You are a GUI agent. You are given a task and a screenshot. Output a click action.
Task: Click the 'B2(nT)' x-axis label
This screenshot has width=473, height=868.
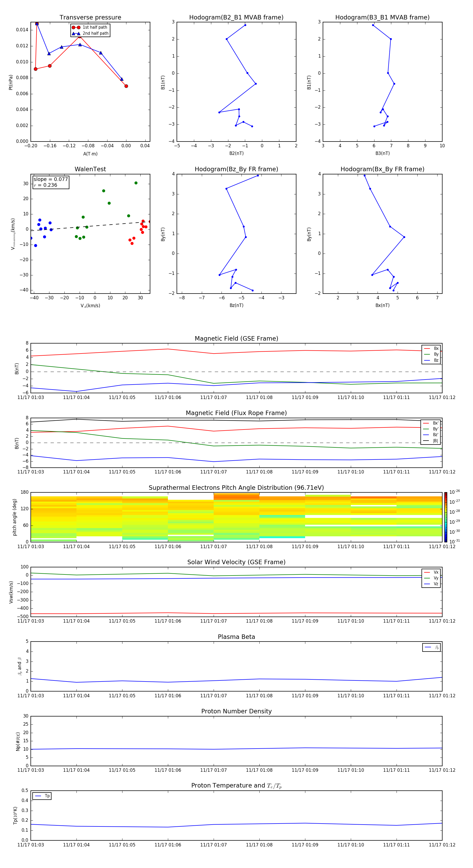tap(236, 153)
